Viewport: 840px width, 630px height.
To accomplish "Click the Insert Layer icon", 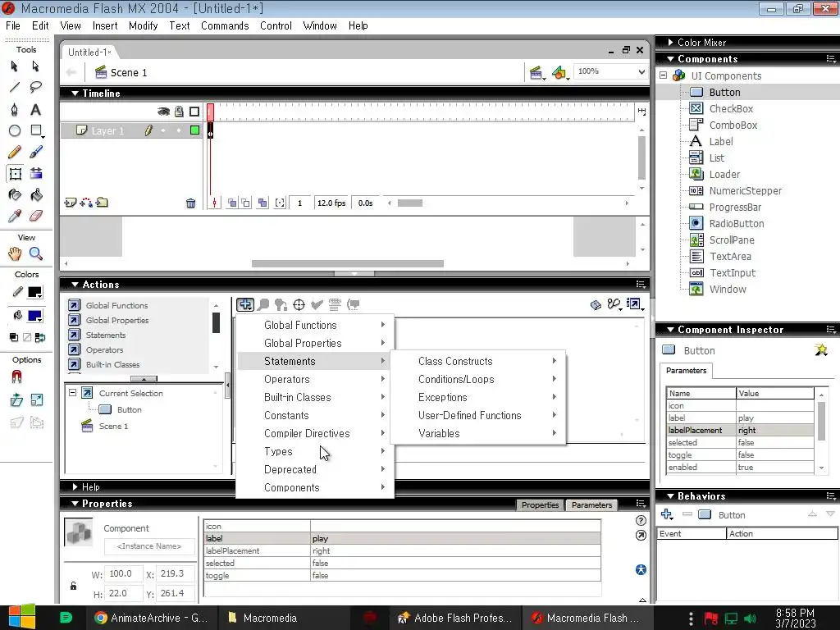I will click(70, 203).
